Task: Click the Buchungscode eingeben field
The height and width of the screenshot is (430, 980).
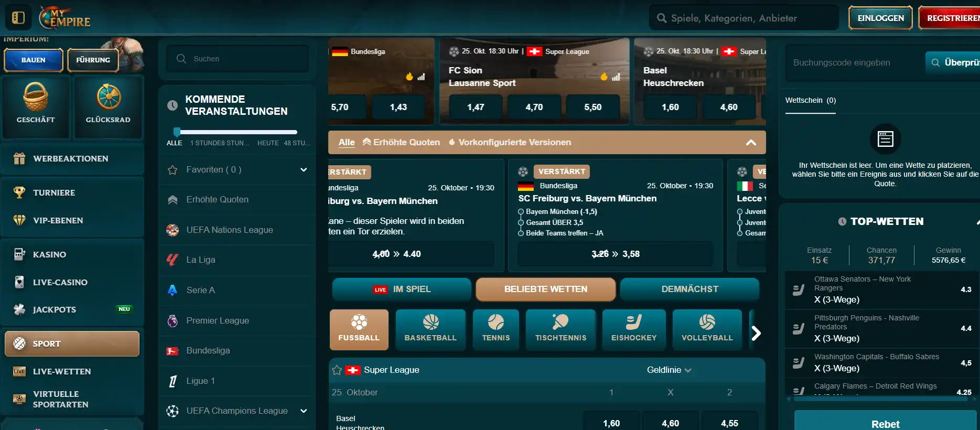Action: click(x=855, y=62)
